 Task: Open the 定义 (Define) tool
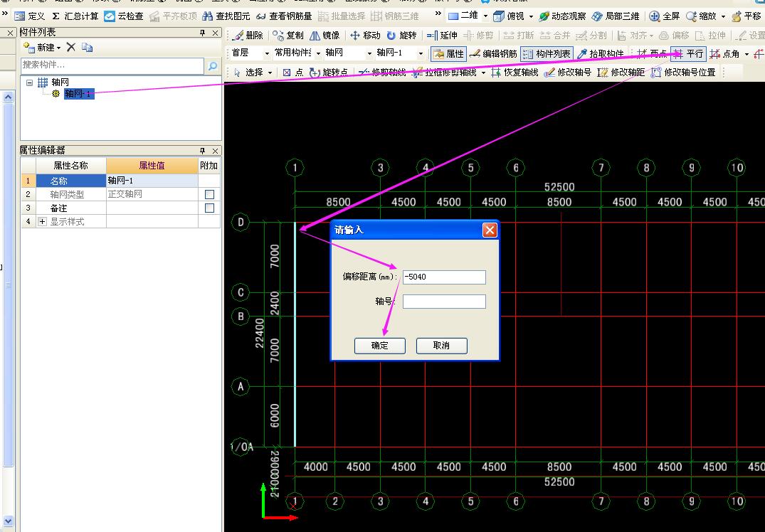pos(29,16)
